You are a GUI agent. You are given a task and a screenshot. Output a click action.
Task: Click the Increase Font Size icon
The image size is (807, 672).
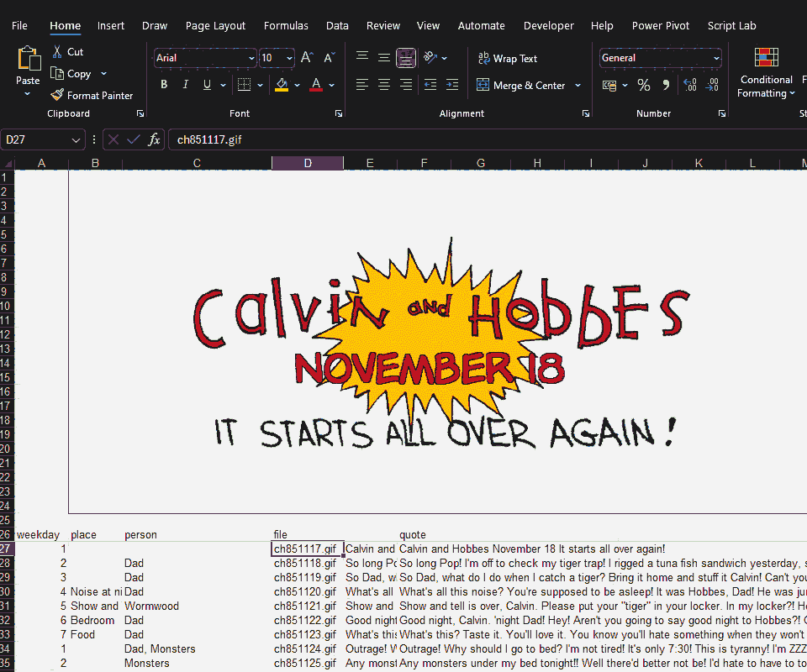(307, 58)
